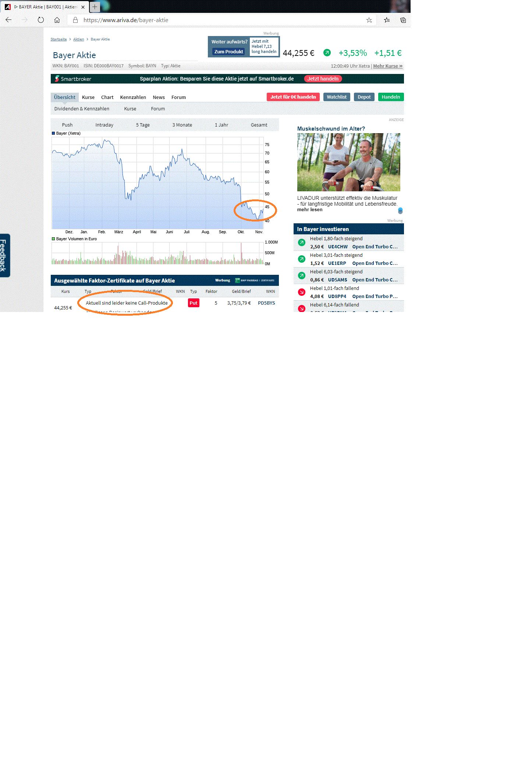Go to browser home page icon
532x759 pixels.
click(57, 20)
